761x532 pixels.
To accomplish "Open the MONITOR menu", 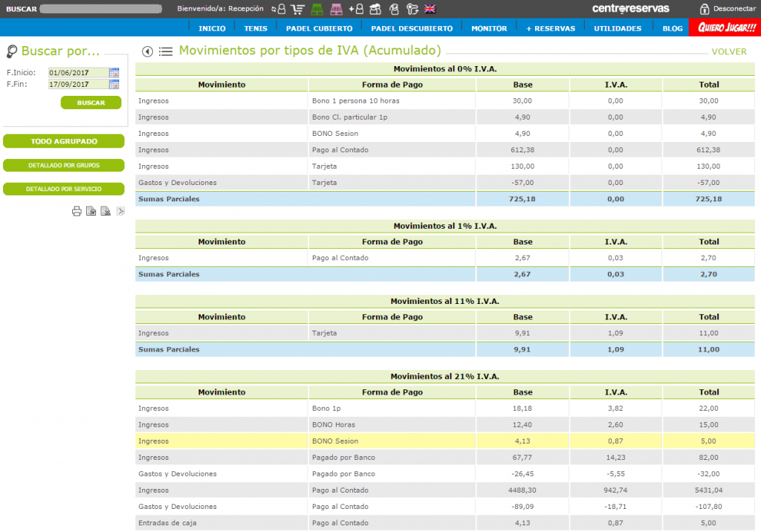I will pyautogui.click(x=489, y=29).
